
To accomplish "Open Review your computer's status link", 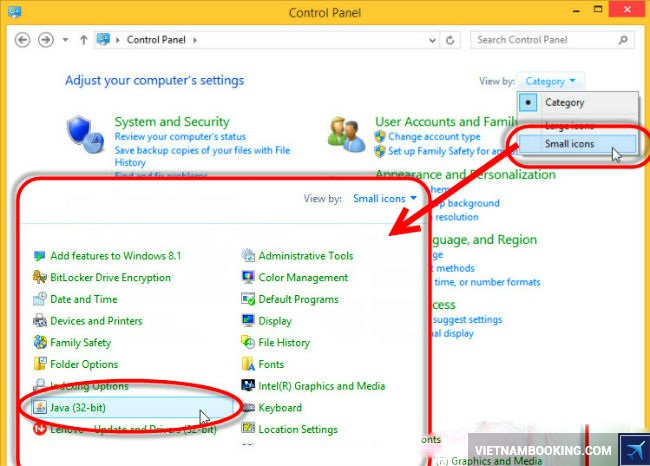I will tap(180, 136).
